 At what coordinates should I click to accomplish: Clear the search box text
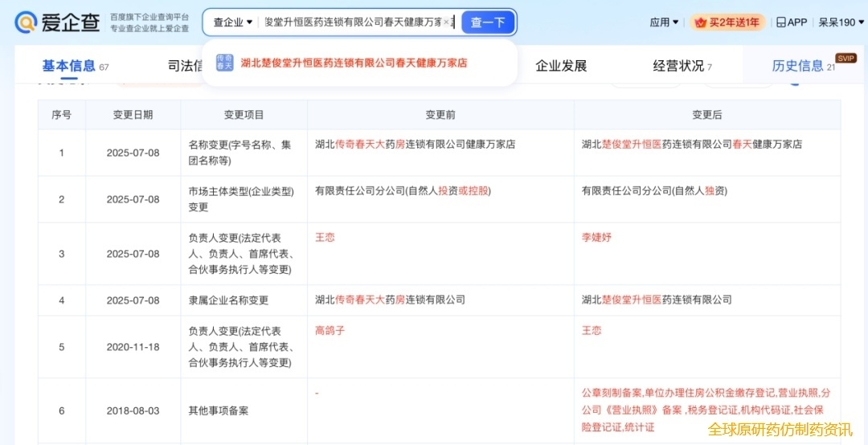(446, 22)
